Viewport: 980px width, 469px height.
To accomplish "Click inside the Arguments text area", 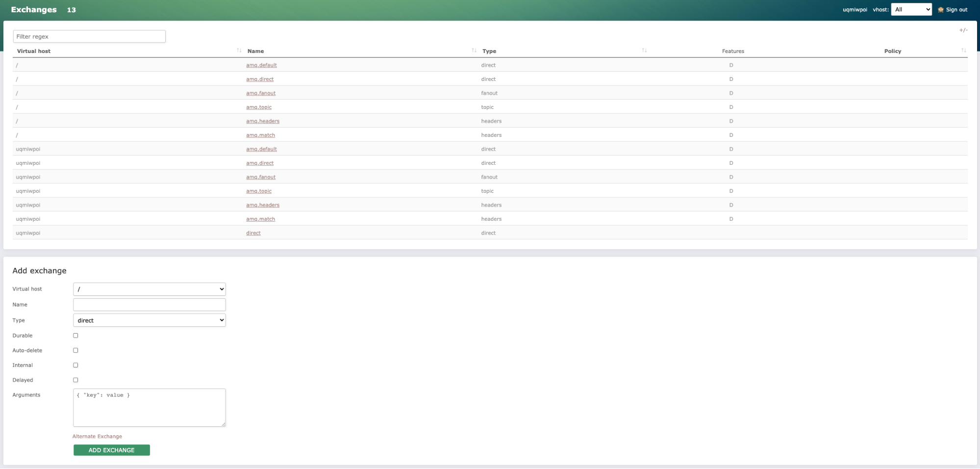I will click(149, 408).
